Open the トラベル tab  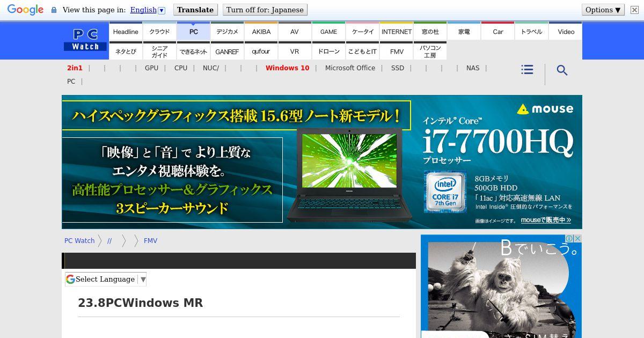pos(531,31)
